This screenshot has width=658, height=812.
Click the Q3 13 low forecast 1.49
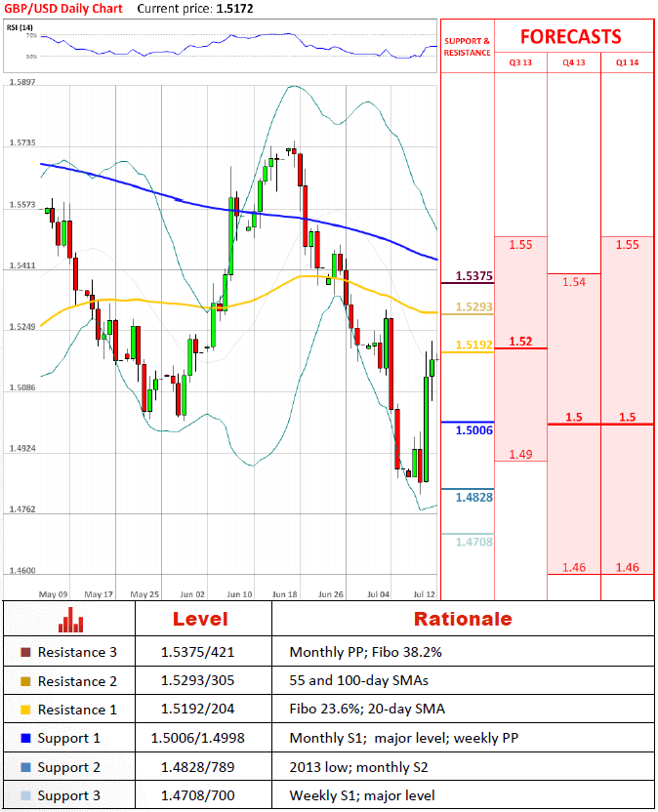(520, 454)
